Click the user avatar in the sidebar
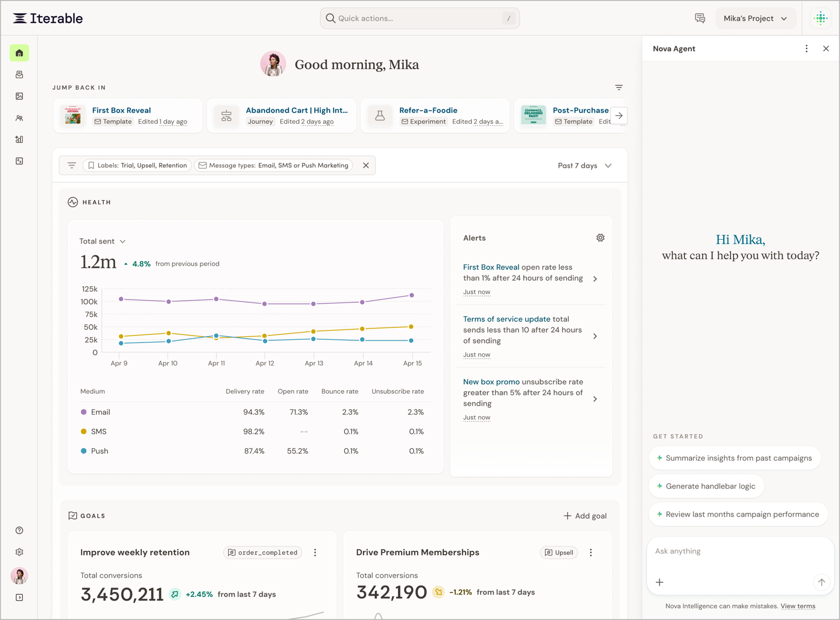This screenshot has width=840, height=620. point(19,576)
